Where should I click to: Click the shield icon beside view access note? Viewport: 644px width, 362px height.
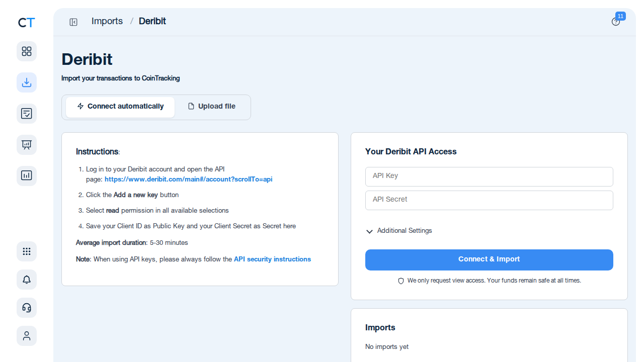[x=401, y=281]
